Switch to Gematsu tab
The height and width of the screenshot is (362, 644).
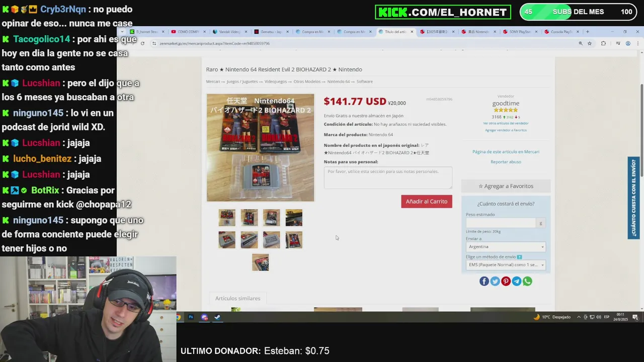pyautogui.click(x=271, y=32)
